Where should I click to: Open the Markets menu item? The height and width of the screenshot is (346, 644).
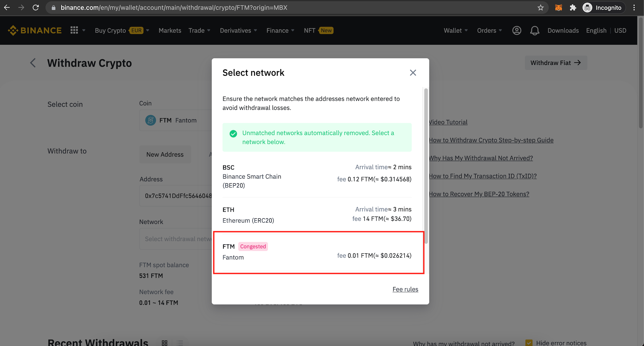170,30
